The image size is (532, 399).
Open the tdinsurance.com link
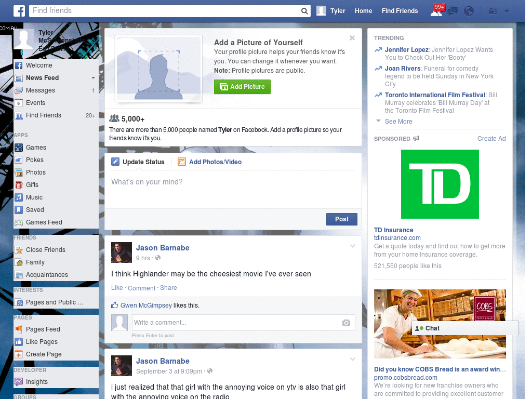tap(397, 238)
